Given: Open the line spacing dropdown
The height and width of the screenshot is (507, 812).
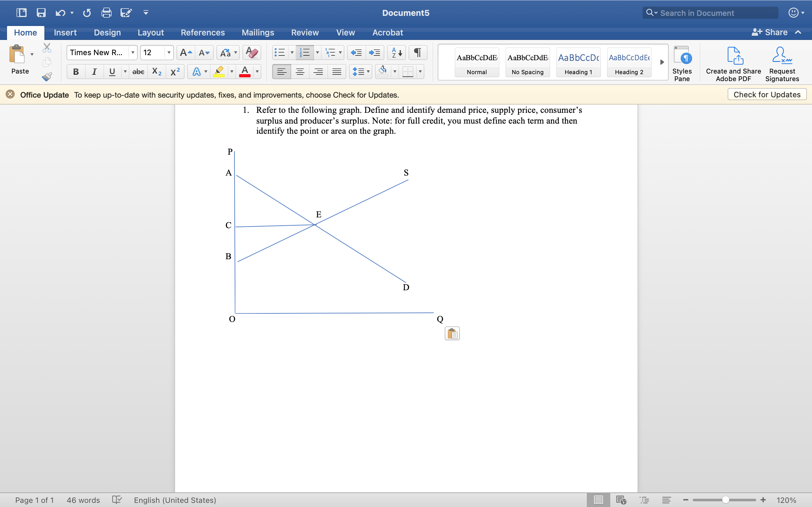Looking at the screenshot, I should 368,71.
